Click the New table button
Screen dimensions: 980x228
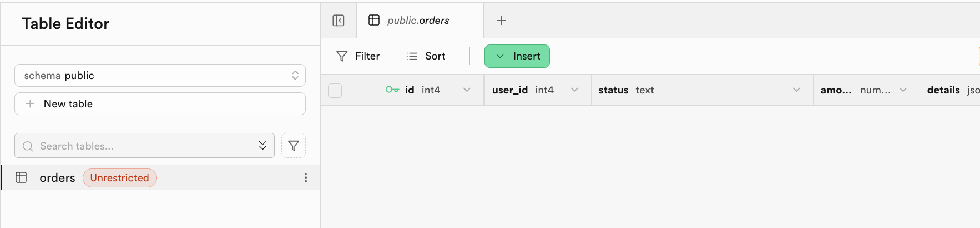[x=160, y=104]
